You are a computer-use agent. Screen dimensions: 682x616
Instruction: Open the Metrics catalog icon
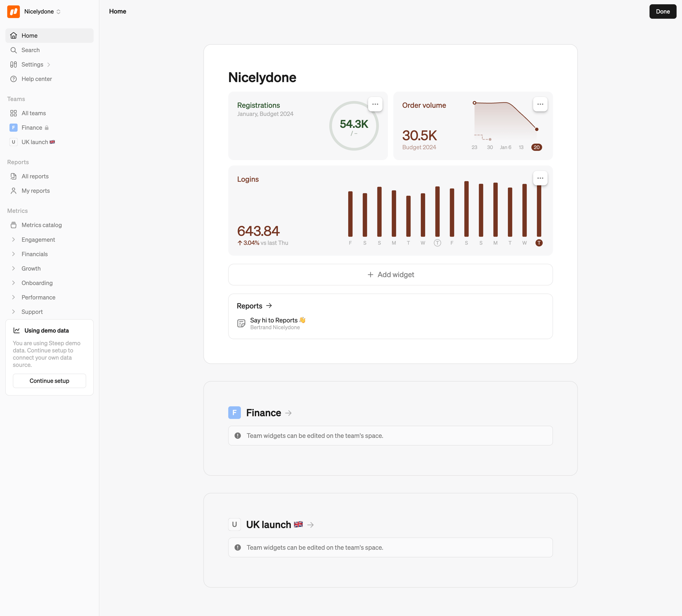click(13, 225)
